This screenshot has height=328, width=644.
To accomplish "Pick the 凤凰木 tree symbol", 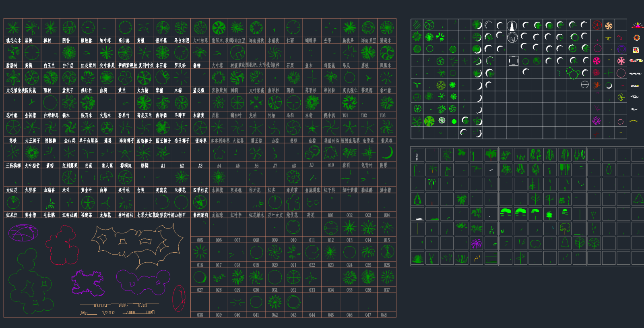I will [387, 53].
